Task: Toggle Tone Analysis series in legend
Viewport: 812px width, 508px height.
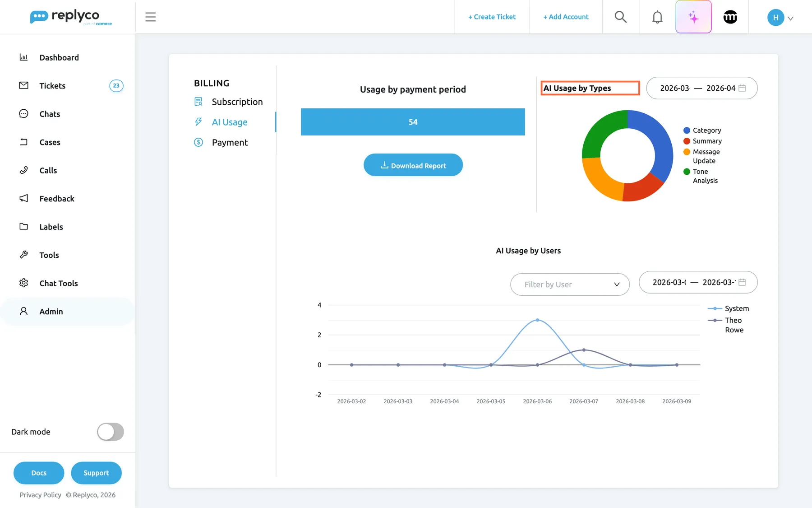Action: pos(701,176)
